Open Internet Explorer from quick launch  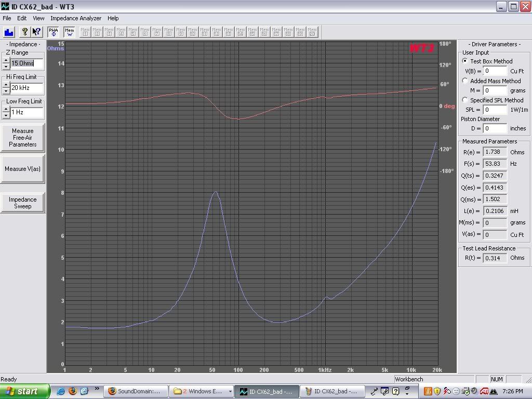coord(61,391)
